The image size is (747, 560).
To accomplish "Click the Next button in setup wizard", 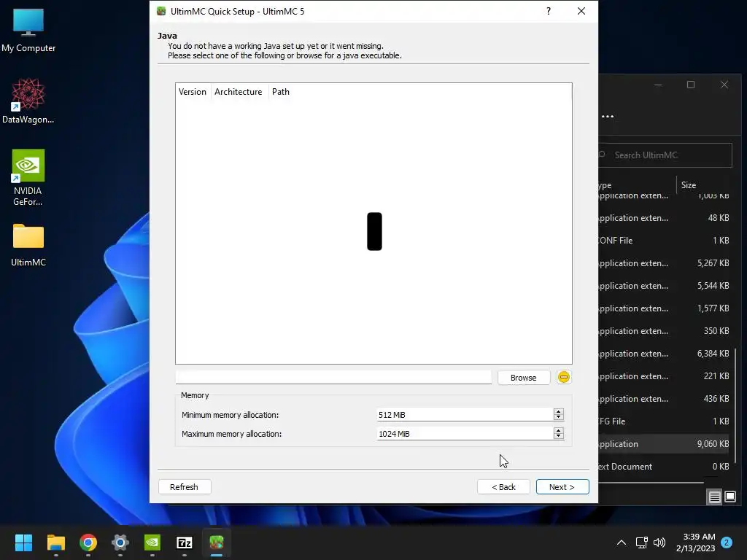I will click(x=562, y=486).
